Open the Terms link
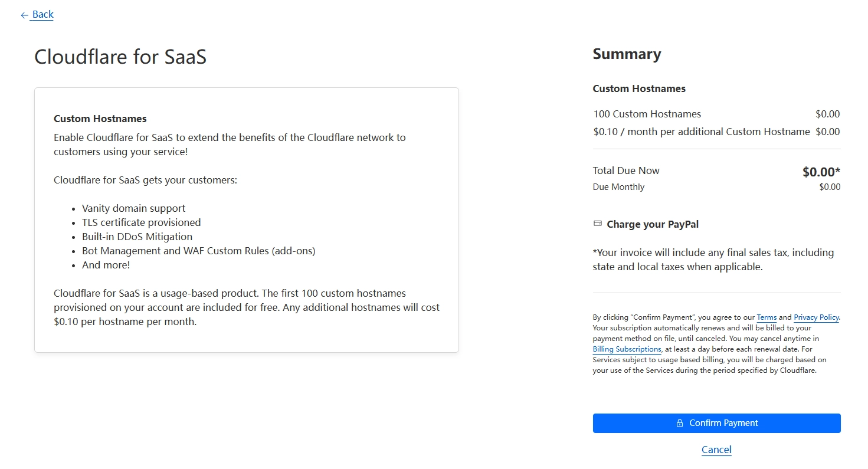868x469 pixels. [767, 317]
